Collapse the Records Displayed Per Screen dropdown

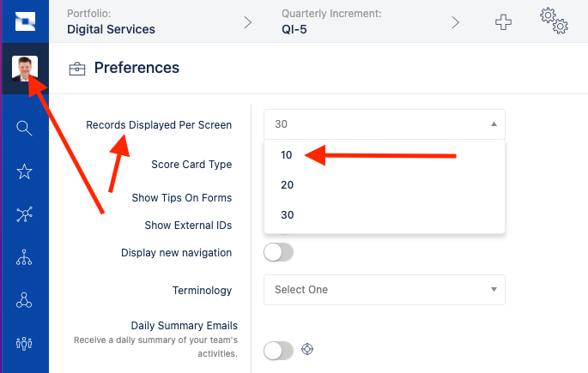click(385, 124)
